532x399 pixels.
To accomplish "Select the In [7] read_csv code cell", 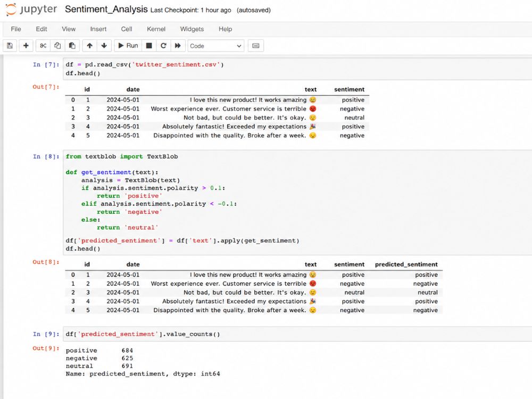I will click(x=297, y=69).
